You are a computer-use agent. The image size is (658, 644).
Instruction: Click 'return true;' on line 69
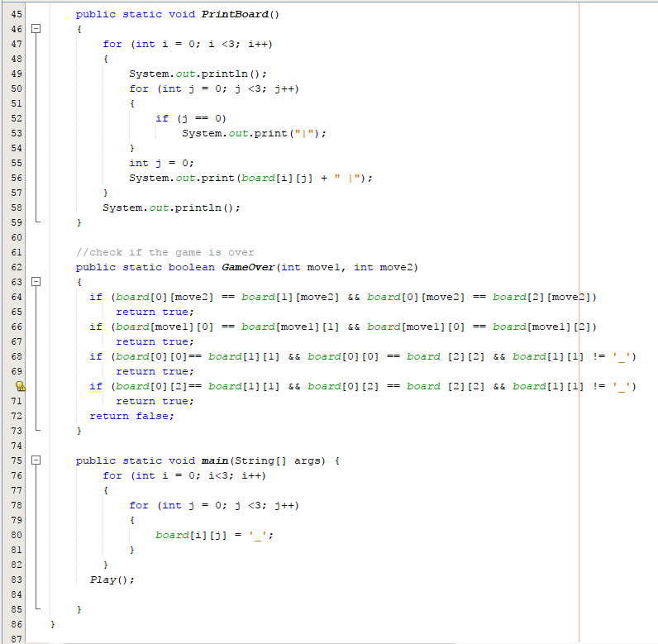click(155, 372)
